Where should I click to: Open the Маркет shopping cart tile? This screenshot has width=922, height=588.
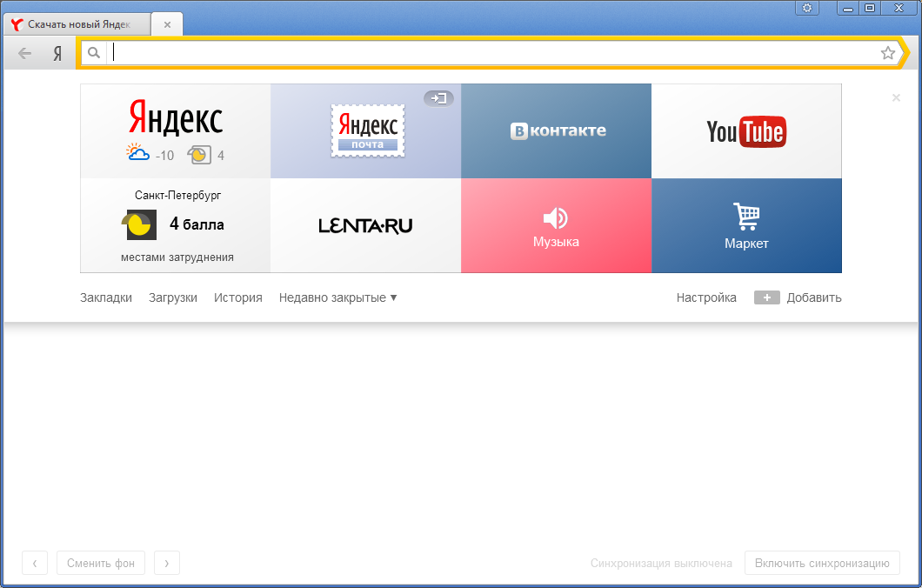click(746, 226)
